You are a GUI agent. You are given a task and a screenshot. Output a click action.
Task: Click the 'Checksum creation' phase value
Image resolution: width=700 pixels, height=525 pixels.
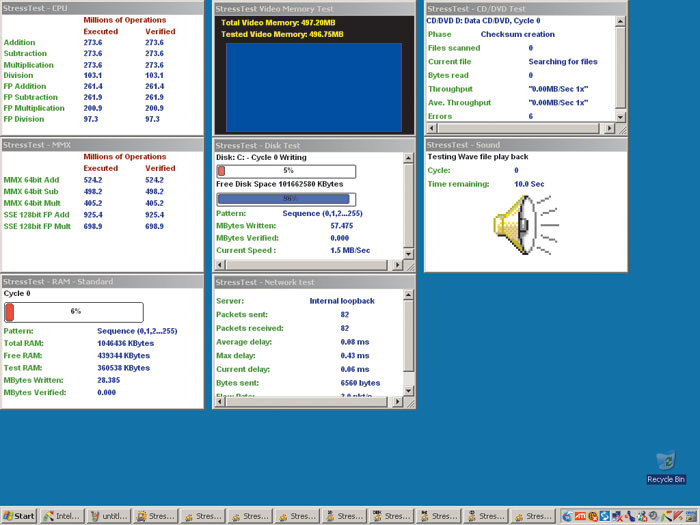517,34
